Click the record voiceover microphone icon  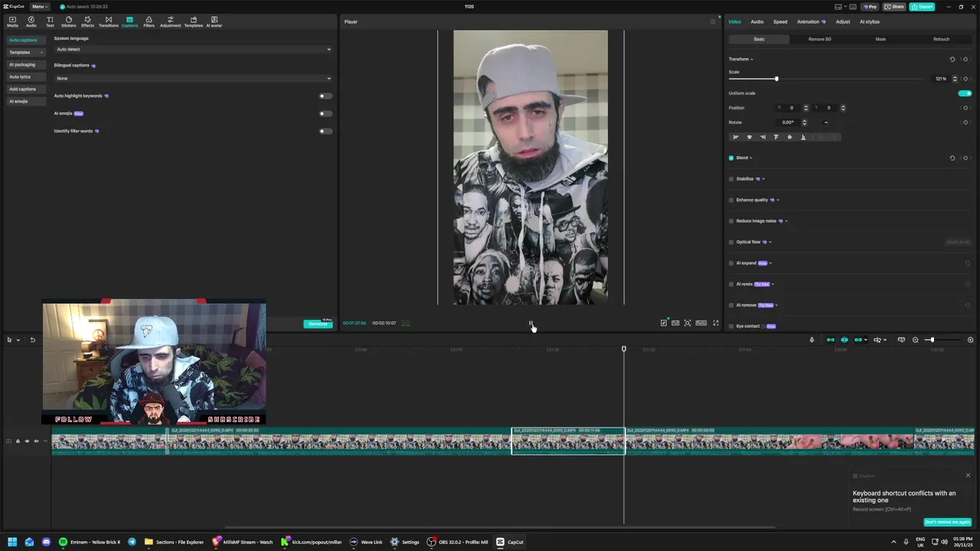coord(812,340)
